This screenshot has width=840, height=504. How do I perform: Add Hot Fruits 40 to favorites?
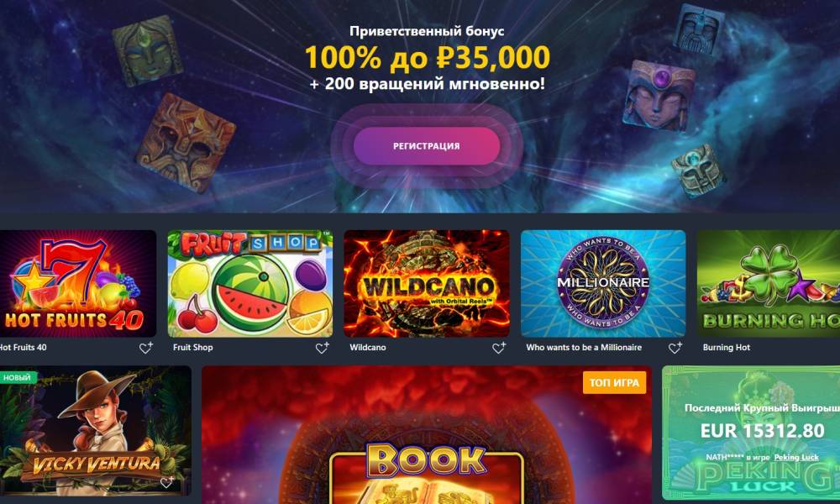coord(145,348)
